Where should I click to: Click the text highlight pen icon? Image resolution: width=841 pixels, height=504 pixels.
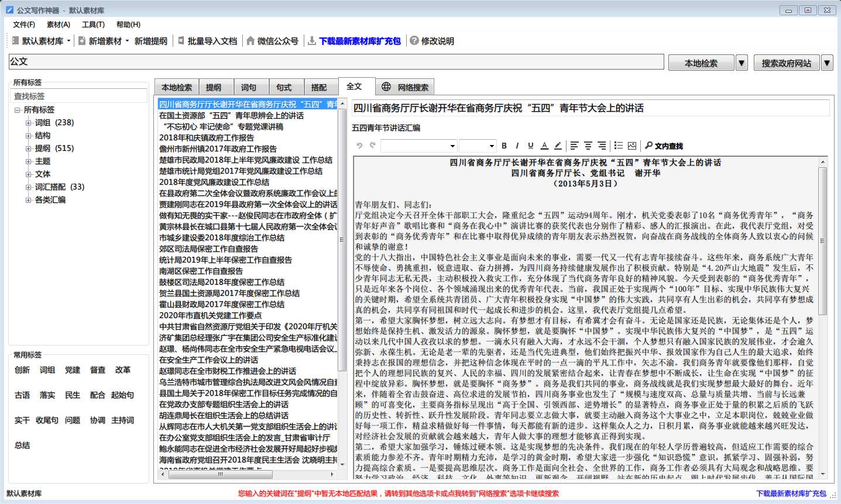coord(558,146)
